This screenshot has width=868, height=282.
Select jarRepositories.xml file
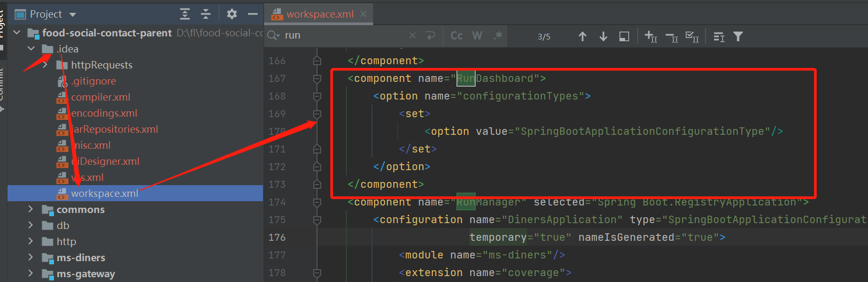tap(114, 129)
